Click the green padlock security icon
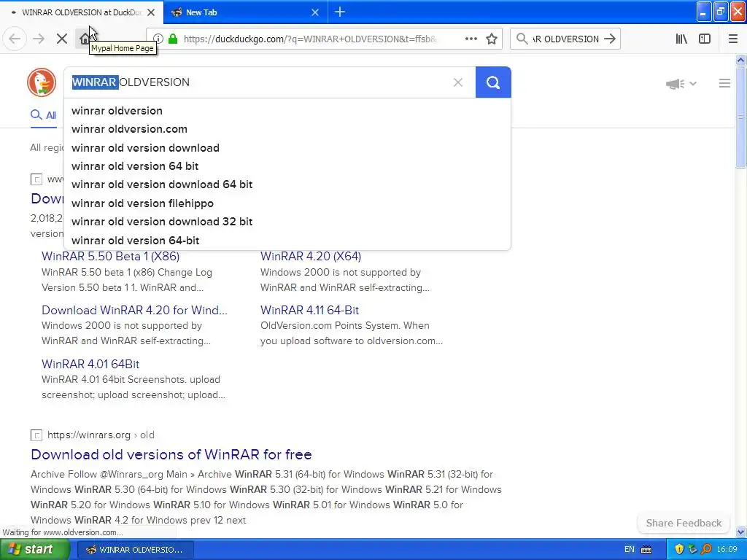This screenshot has width=747, height=560. (x=173, y=39)
